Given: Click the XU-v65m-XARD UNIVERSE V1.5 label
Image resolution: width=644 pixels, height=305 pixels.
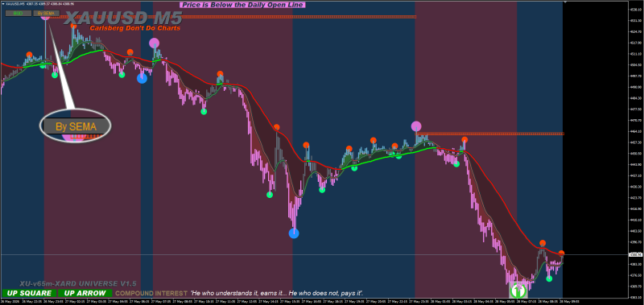Looking at the screenshot, I should point(78,283).
